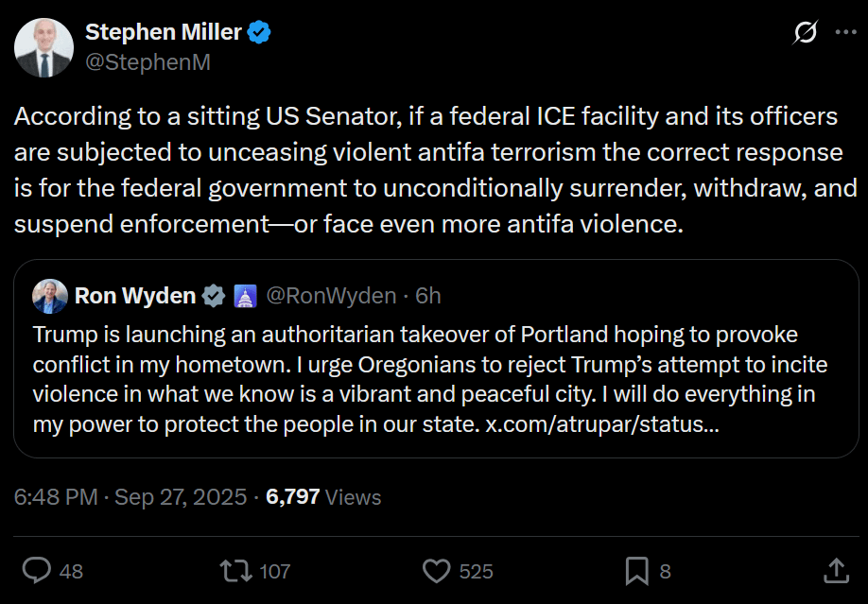Image resolution: width=868 pixels, height=604 pixels.
Task: Open Stephen Miller's profile picture
Action: 44,47
